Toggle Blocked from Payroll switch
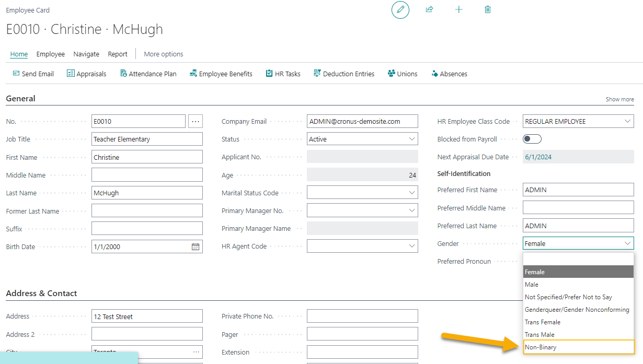643x364 pixels. pyautogui.click(x=532, y=138)
